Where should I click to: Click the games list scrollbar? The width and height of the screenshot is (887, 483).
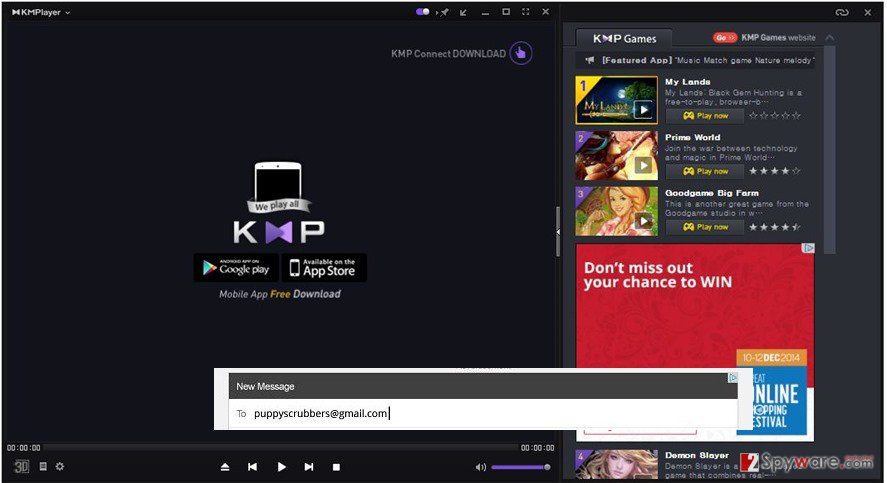click(x=829, y=150)
